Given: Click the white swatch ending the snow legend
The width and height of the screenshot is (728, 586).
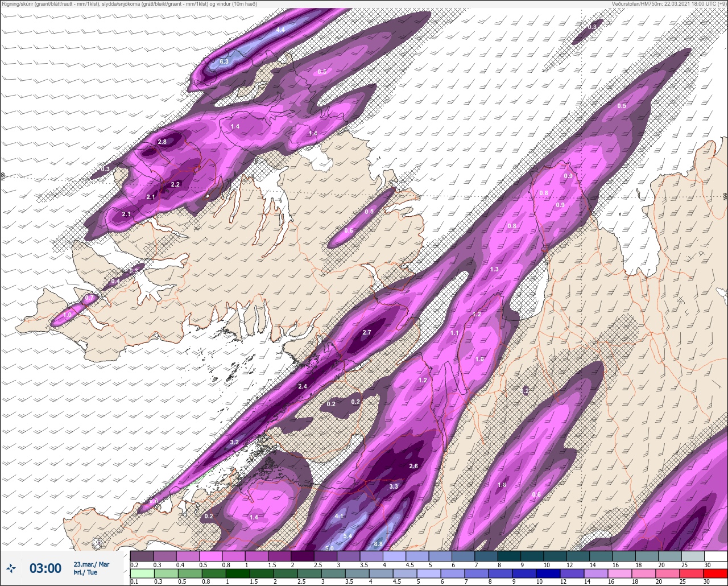Looking at the screenshot, I should [x=715, y=556].
